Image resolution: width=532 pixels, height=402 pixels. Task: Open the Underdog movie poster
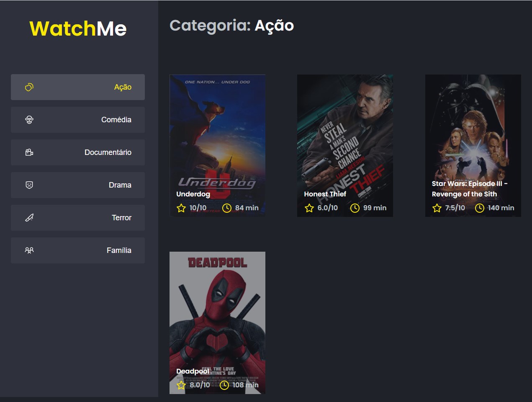pos(217,146)
